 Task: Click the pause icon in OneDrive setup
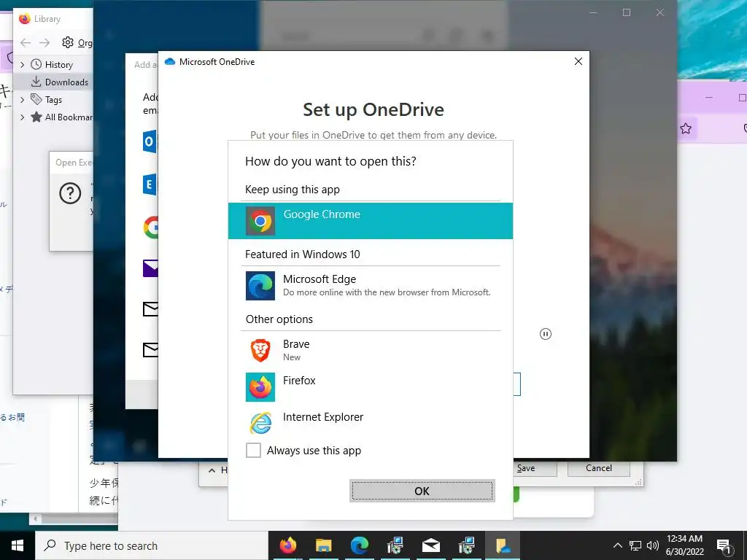[546, 334]
